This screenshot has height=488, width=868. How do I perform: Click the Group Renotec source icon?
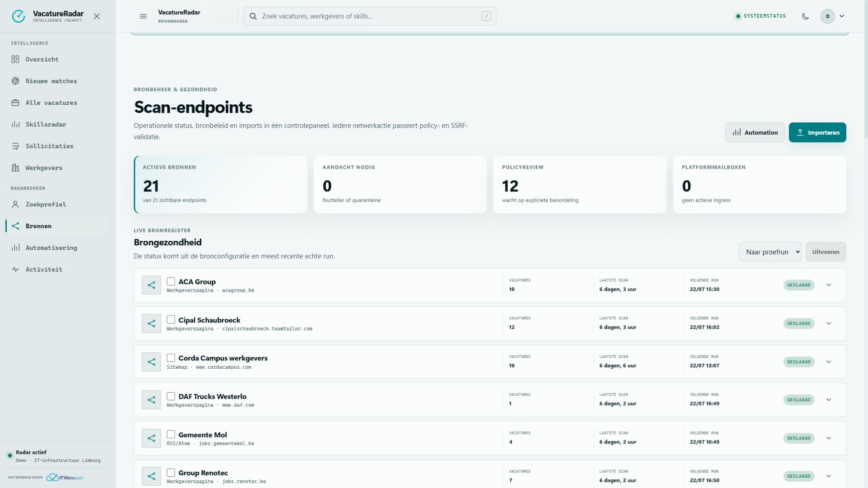coord(152,476)
